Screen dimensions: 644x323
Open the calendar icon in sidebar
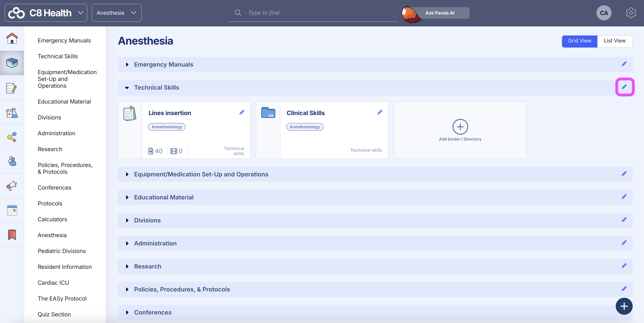[12, 210]
